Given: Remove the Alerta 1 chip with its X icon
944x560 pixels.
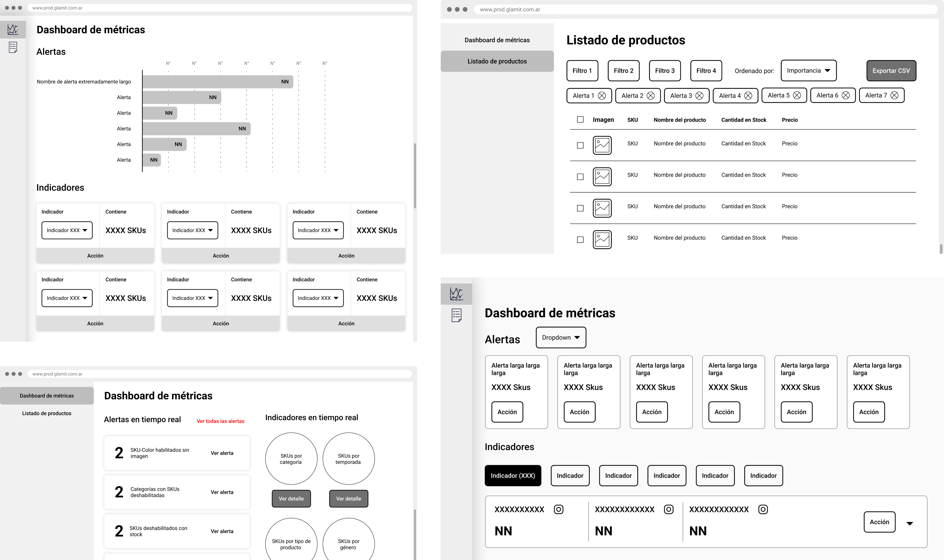Looking at the screenshot, I should [x=602, y=96].
